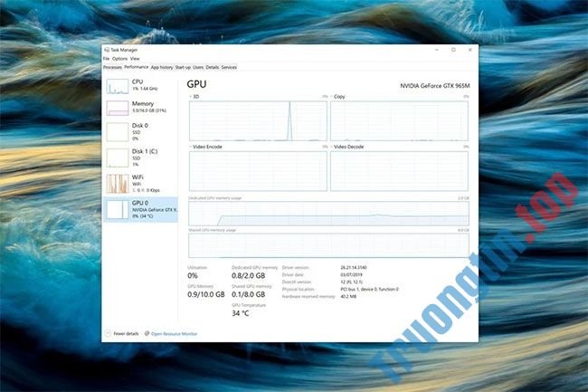Switch to the Details tab
Viewport: 588px width, 392px height.
point(213,68)
